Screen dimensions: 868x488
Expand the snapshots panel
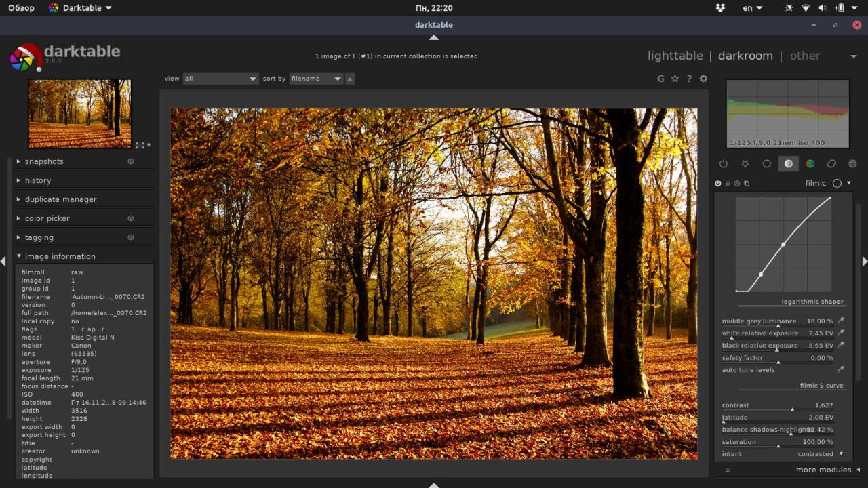click(44, 161)
